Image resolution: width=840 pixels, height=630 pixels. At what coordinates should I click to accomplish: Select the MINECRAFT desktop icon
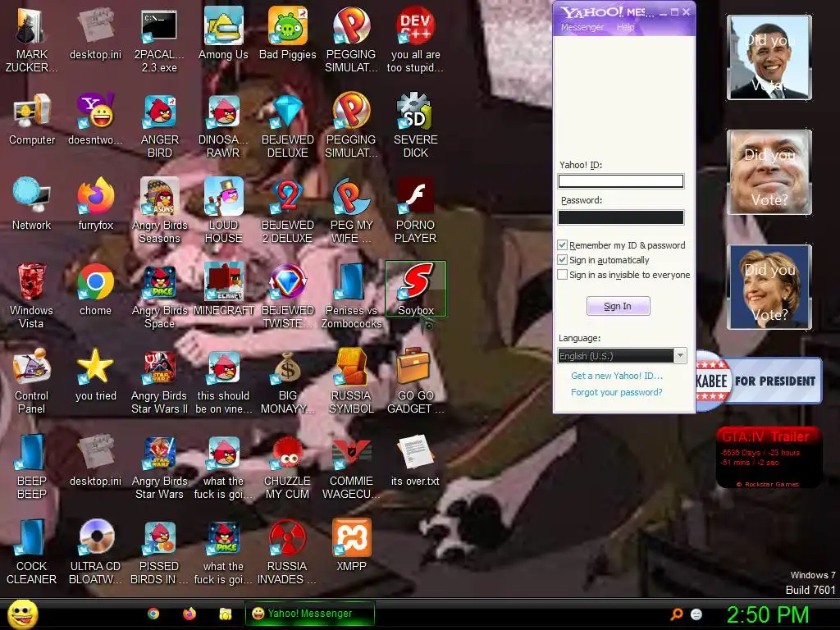pyautogui.click(x=223, y=290)
